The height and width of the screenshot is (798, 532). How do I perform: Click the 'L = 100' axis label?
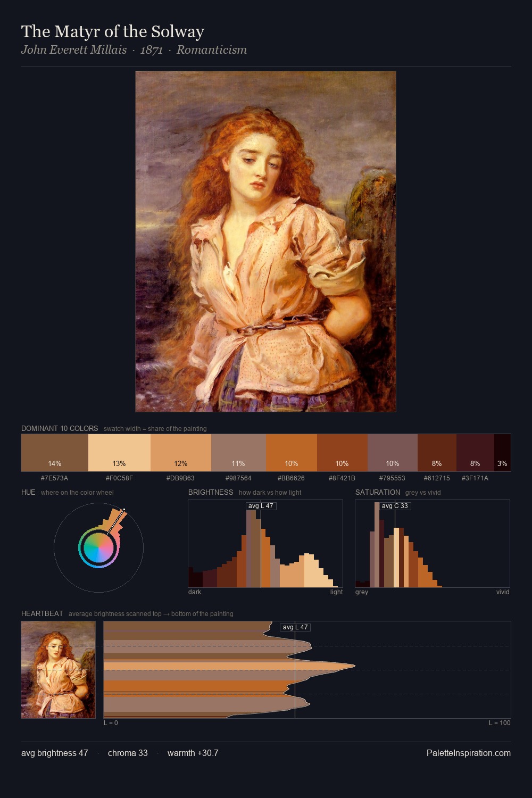coord(500,722)
